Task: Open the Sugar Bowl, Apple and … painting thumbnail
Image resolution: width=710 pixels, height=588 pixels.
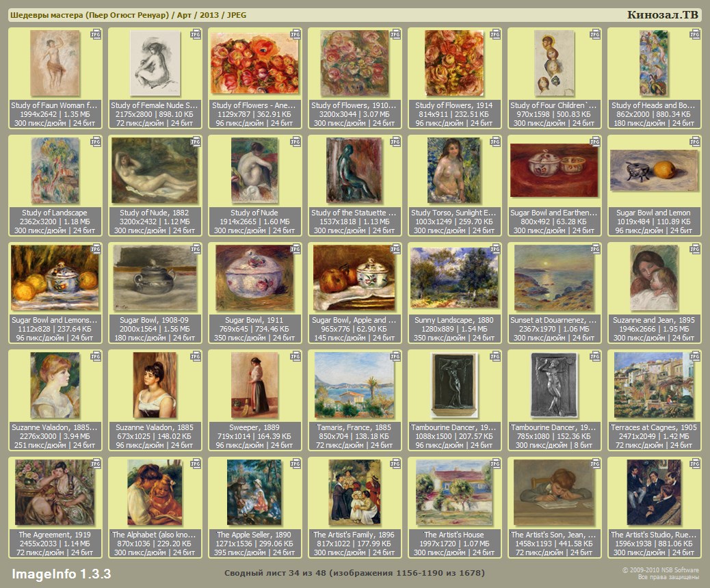Action: 354,278
